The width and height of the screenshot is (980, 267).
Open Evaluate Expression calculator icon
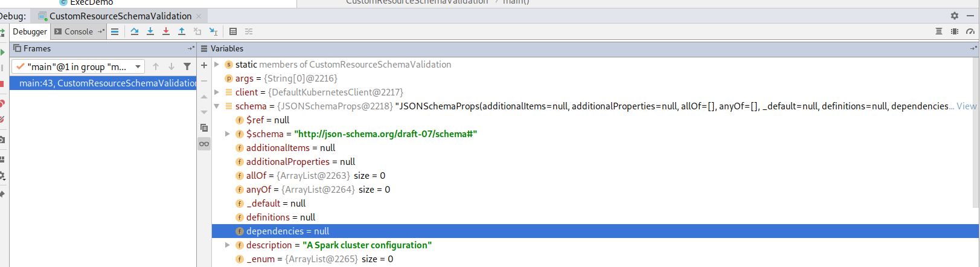click(x=233, y=31)
